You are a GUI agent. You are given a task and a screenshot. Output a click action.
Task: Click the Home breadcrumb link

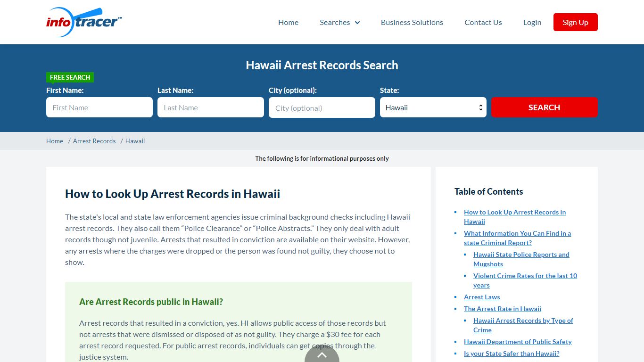click(55, 141)
